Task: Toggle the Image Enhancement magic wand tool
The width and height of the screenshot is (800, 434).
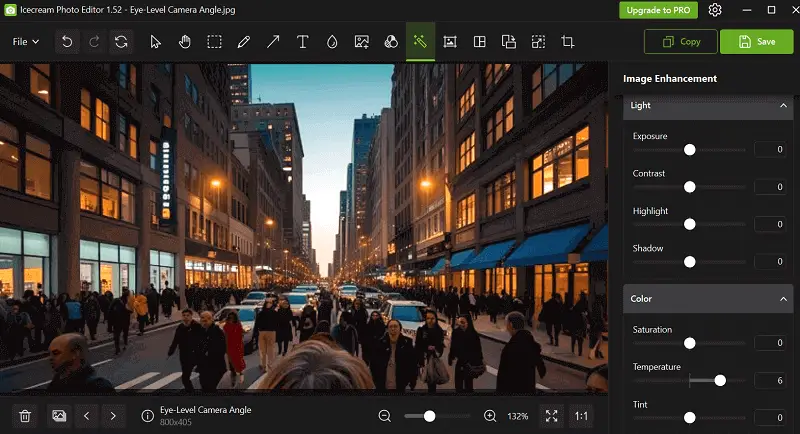Action: [420, 42]
